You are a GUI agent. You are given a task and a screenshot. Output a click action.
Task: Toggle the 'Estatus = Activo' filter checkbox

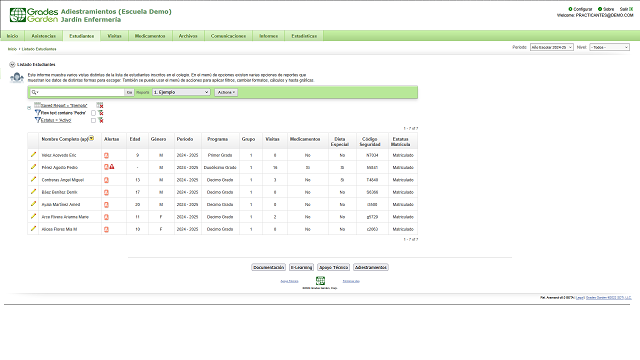pos(93,120)
